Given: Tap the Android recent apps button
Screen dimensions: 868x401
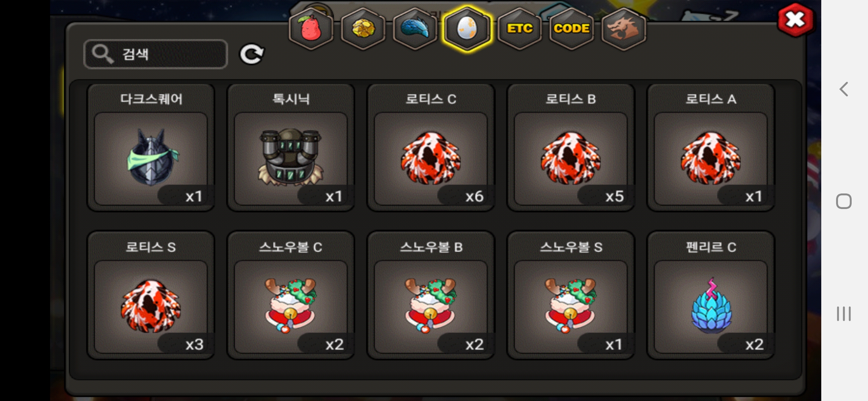Looking at the screenshot, I should 844,314.
